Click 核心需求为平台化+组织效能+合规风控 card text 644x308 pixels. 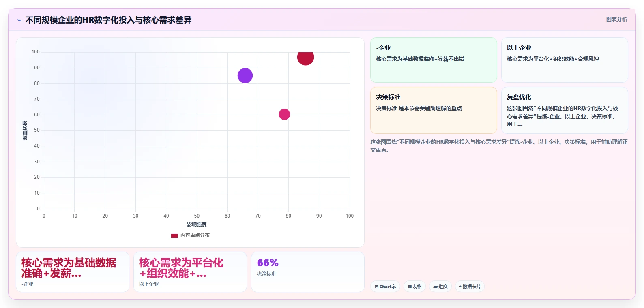point(553,59)
